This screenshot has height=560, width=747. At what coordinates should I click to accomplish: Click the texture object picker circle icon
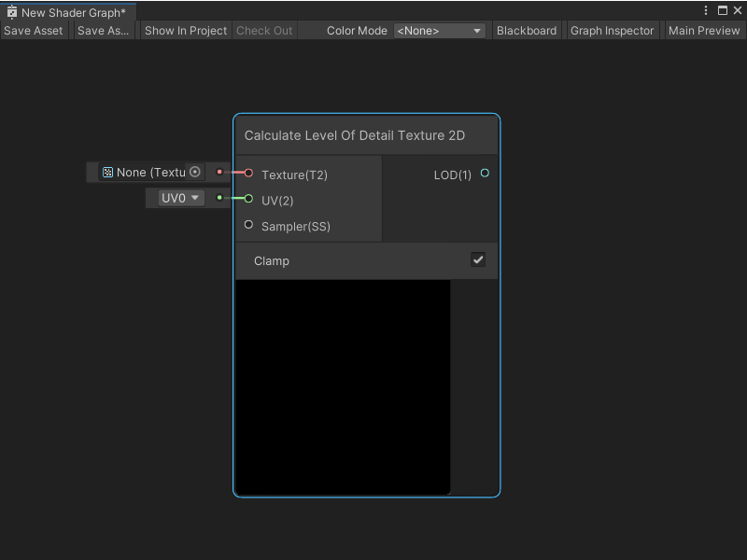point(194,172)
